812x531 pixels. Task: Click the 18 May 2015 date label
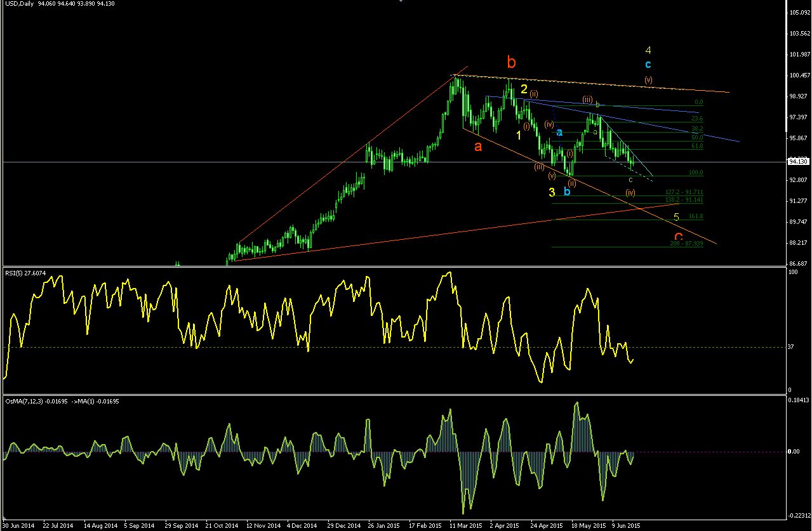pyautogui.click(x=587, y=526)
